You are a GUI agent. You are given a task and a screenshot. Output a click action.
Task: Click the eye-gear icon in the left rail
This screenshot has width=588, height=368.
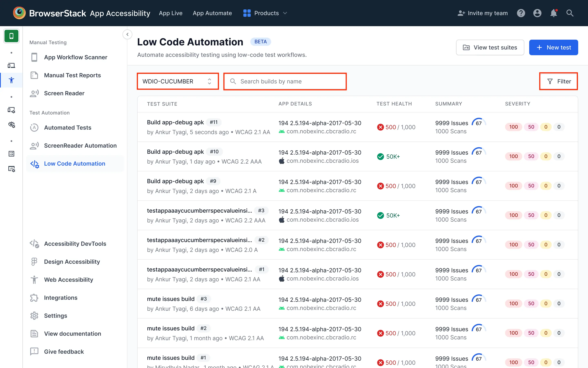[11, 125]
